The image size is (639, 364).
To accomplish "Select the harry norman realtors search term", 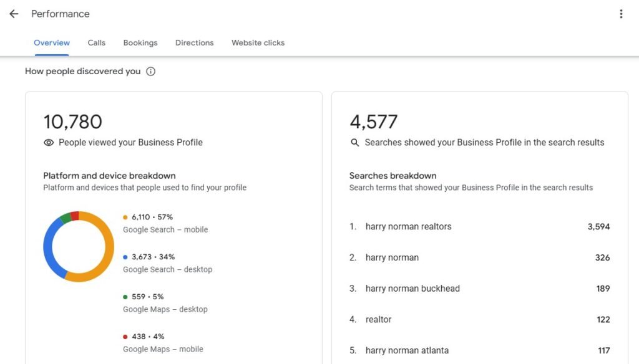I will coord(408,227).
